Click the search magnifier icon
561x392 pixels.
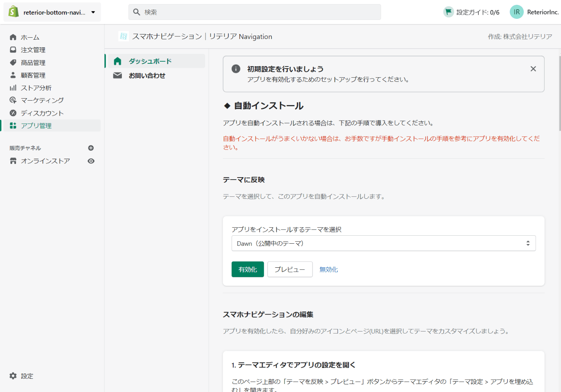tap(137, 12)
